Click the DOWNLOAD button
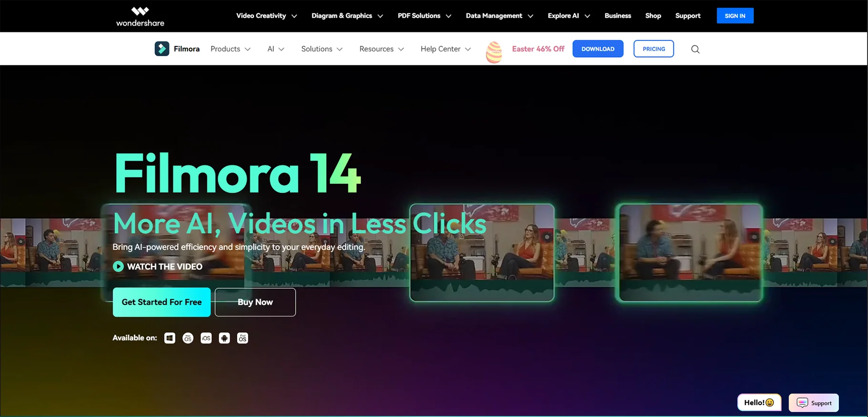Viewport: 868px width, 417px height. click(598, 49)
